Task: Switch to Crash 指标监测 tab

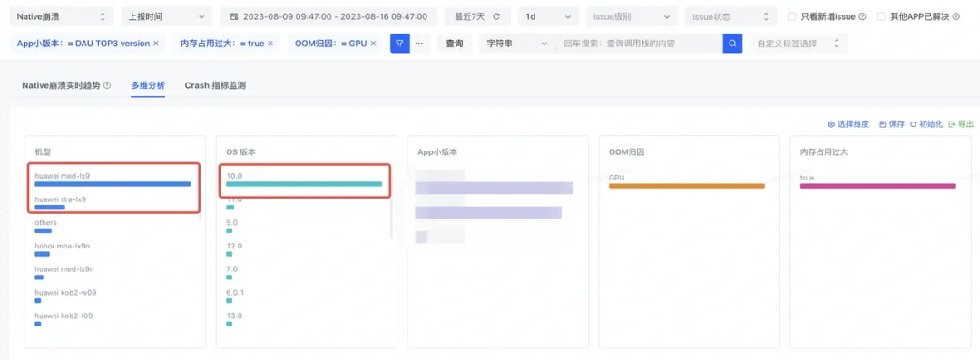Action: (x=215, y=85)
